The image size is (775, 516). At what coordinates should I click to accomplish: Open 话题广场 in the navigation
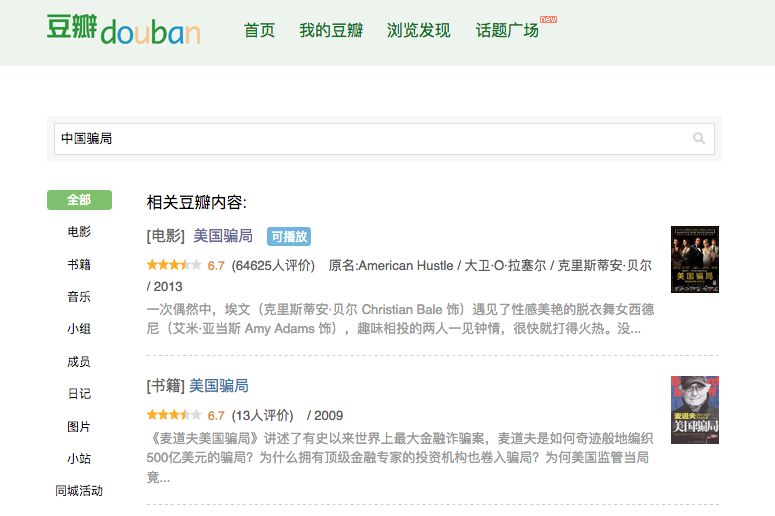pyautogui.click(x=507, y=30)
